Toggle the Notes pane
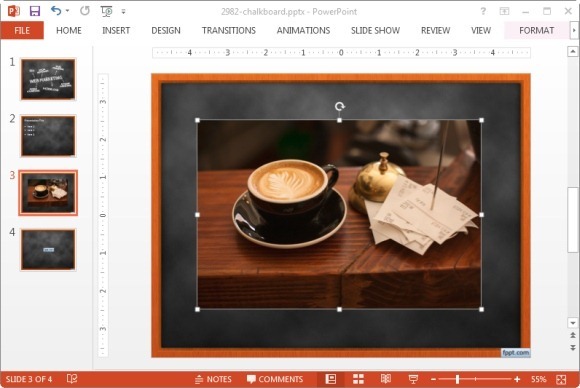 click(x=213, y=379)
